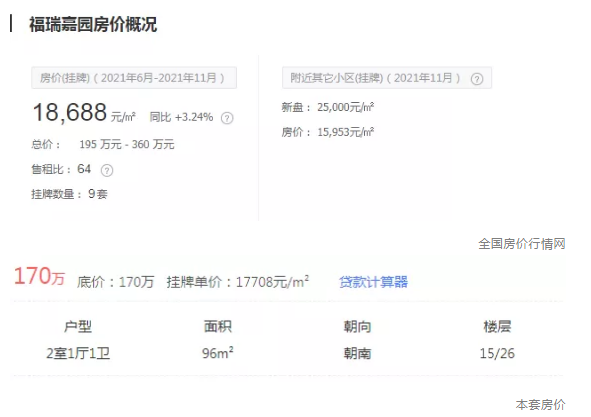Click the 面积 96m² value

pos(217,353)
